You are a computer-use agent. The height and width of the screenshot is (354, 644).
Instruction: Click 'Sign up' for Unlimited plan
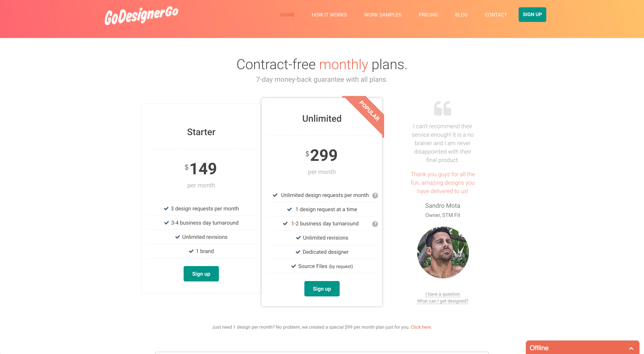pyautogui.click(x=322, y=289)
